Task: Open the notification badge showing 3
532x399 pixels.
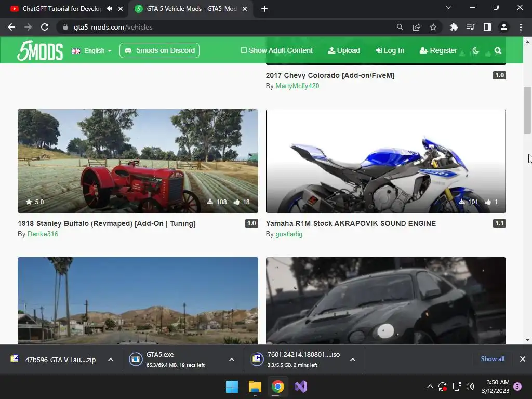Action: coord(517,387)
